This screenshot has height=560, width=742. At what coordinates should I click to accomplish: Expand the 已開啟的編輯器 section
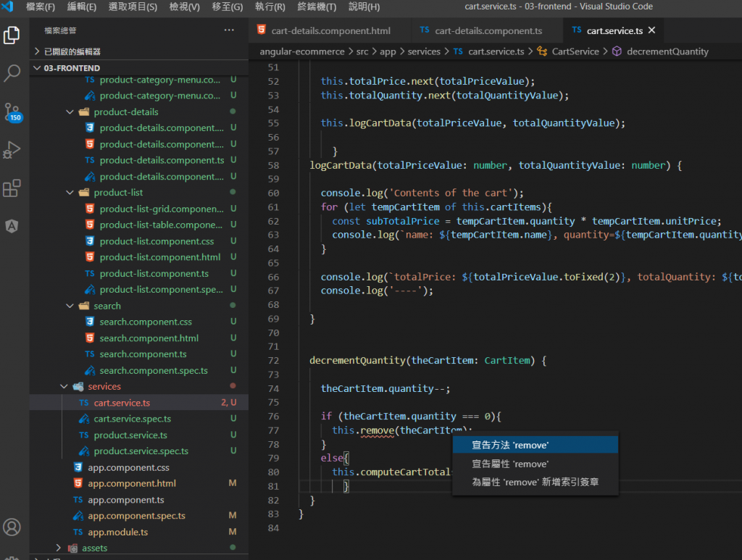click(x=72, y=51)
